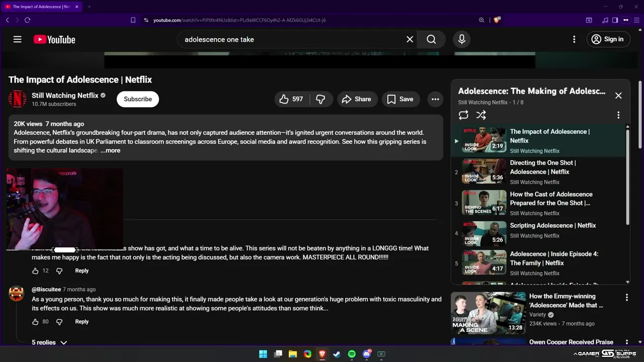Expand the 5 replies thread
Viewport: 644px width, 362px height.
pyautogui.click(x=49, y=342)
